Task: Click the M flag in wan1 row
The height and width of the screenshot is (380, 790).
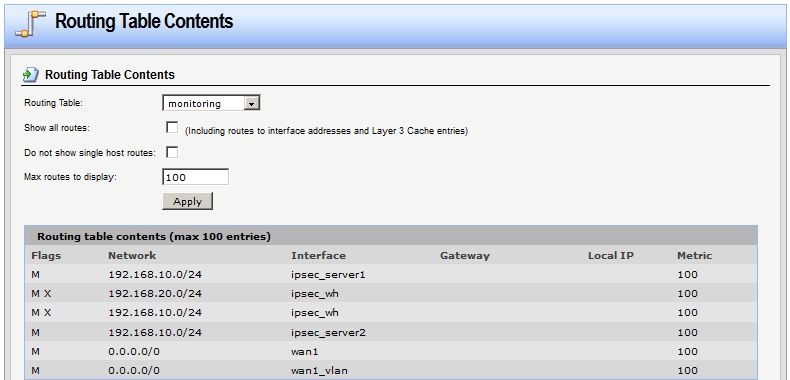Action: point(35,352)
